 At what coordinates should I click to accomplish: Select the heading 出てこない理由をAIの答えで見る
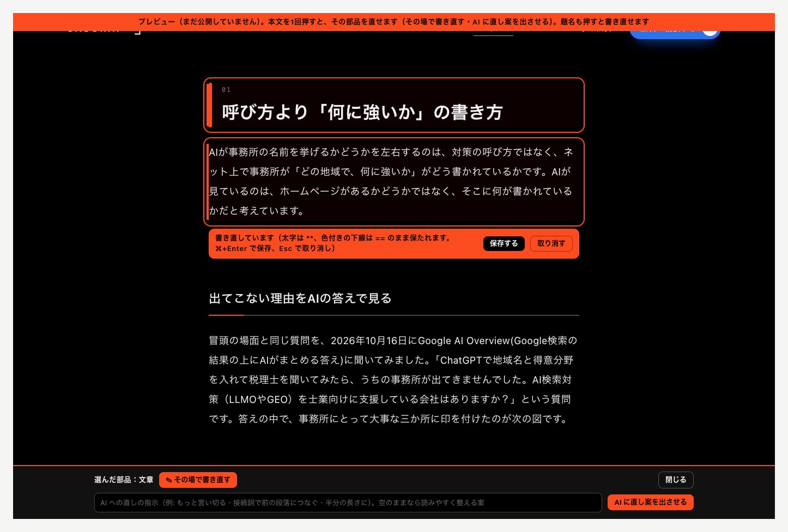[300, 298]
